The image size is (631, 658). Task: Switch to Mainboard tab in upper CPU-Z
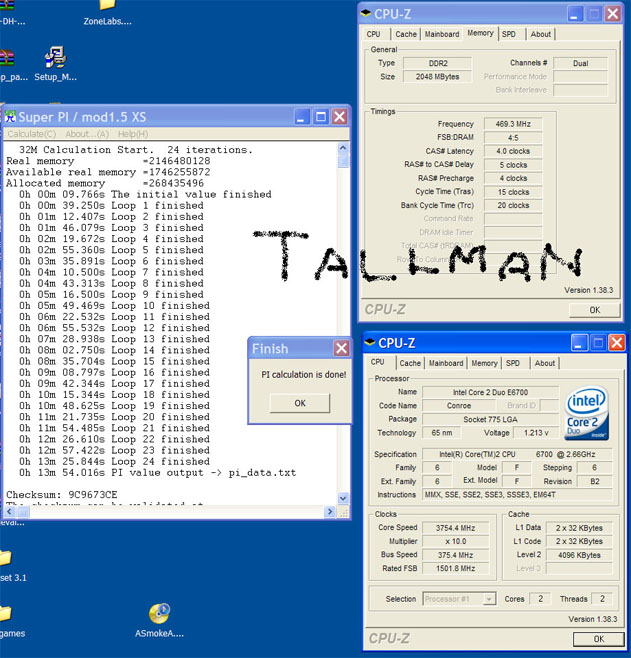[442, 34]
